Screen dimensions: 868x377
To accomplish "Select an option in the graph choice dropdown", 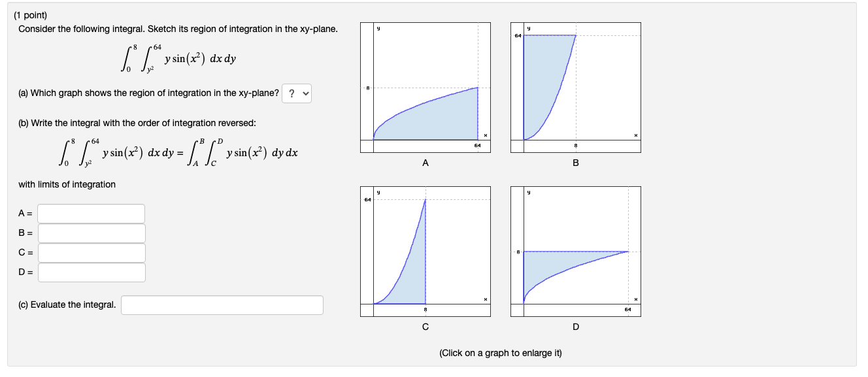I will (297, 94).
